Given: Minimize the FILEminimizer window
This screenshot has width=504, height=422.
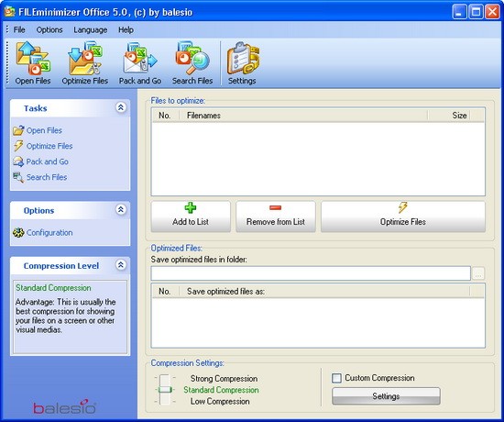Looking at the screenshot, I should 459,12.
